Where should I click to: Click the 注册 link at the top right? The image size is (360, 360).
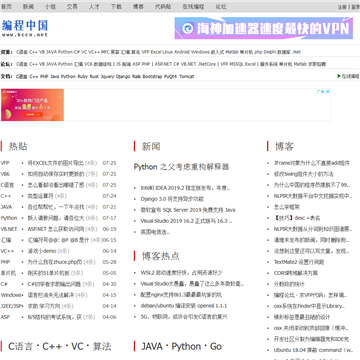point(342,7)
